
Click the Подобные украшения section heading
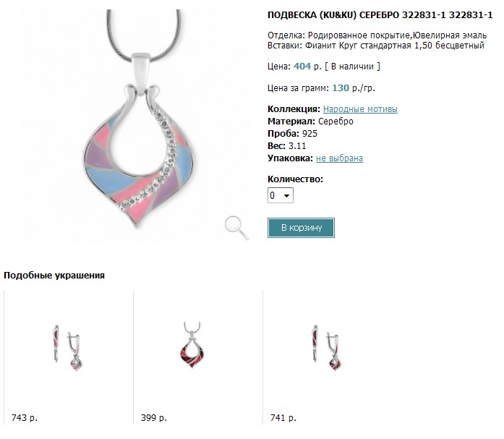54,276
